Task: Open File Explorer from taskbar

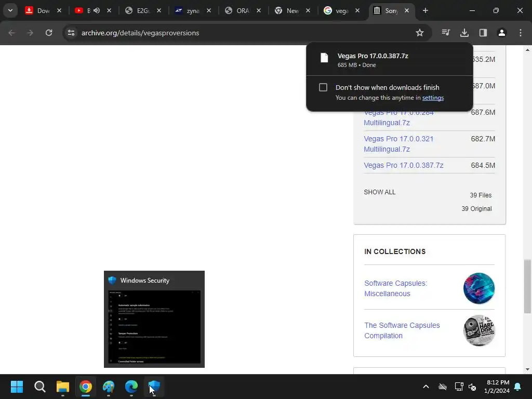Action: pos(63,387)
